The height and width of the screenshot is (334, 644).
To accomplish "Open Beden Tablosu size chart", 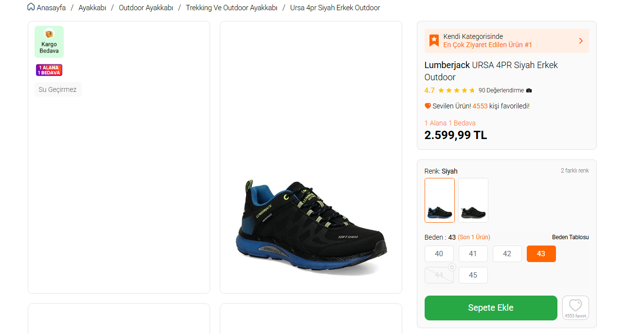I will point(570,237).
